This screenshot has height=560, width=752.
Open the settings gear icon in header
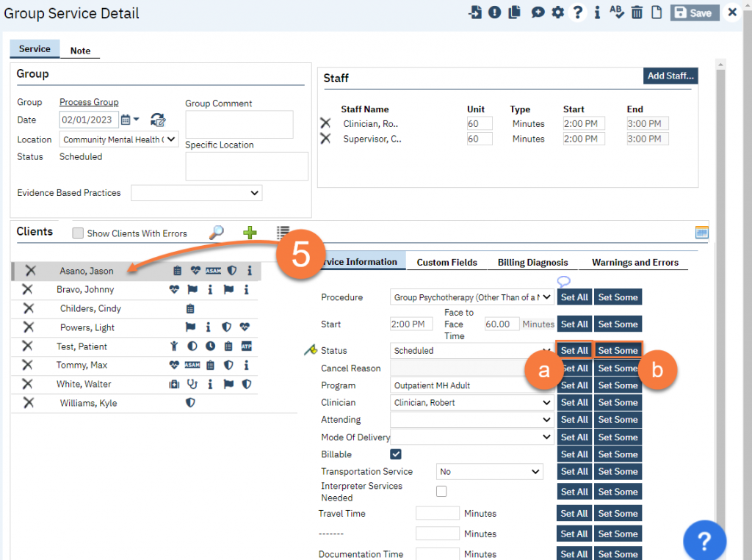click(558, 12)
